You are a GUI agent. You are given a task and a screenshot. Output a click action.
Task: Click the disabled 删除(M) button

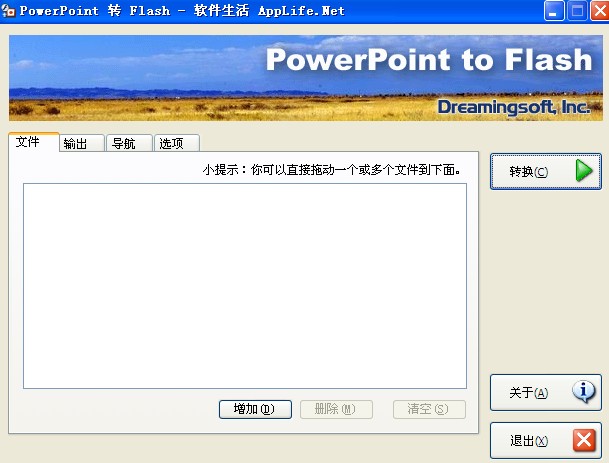click(x=336, y=409)
